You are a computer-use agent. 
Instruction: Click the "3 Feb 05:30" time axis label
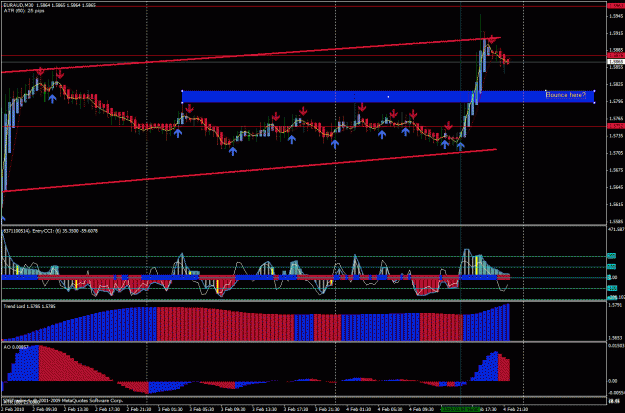coord(202,409)
